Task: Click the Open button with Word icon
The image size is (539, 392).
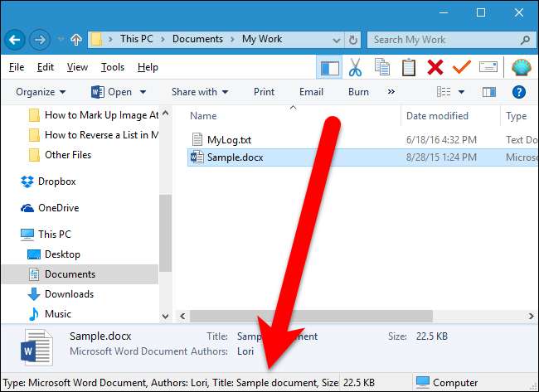Action: tap(111, 92)
